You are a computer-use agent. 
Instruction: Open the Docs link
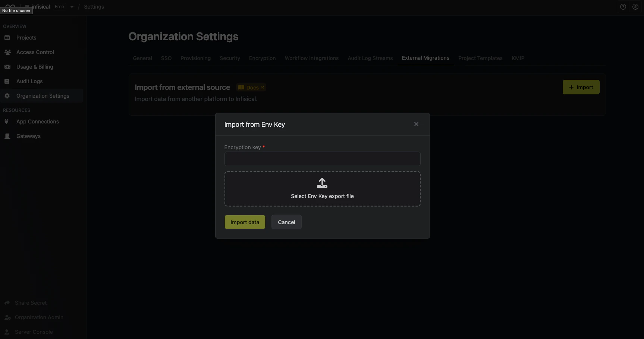pos(252,88)
